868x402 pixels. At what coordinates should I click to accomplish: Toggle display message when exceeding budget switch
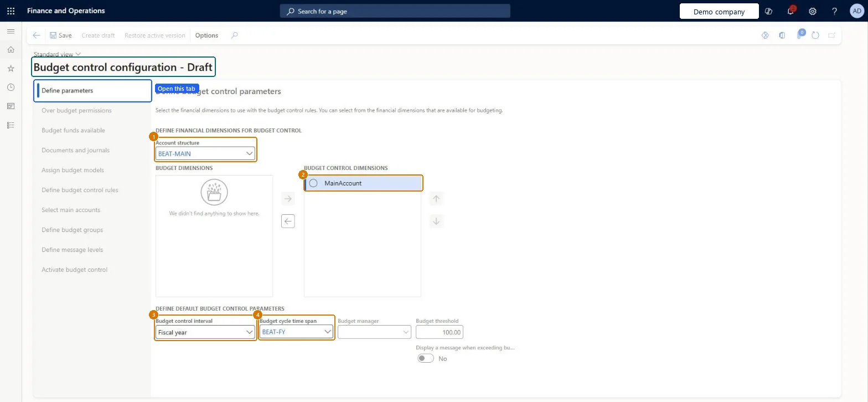pyautogui.click(x=426, y=358)
